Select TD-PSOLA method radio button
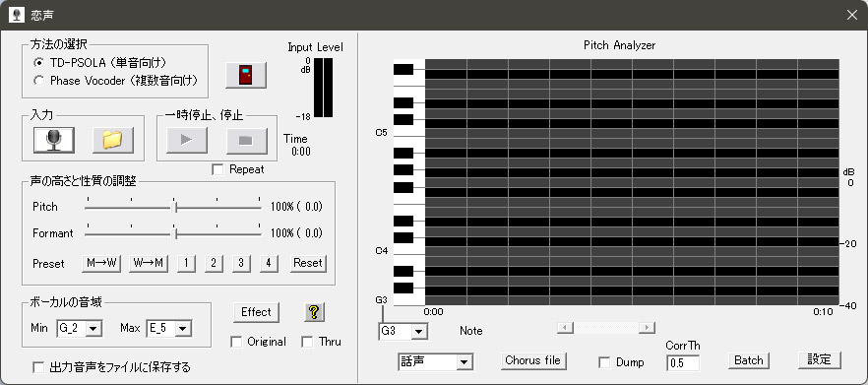The height and width of the screenshot is (385, 868). pos(38,63)
